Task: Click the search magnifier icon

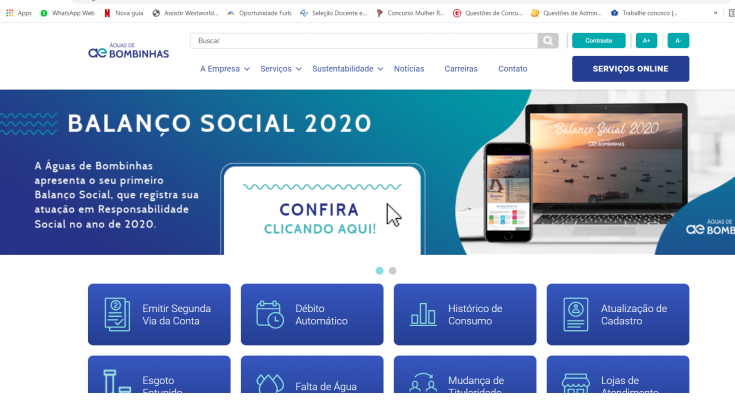Action: [x=548, y=41]
